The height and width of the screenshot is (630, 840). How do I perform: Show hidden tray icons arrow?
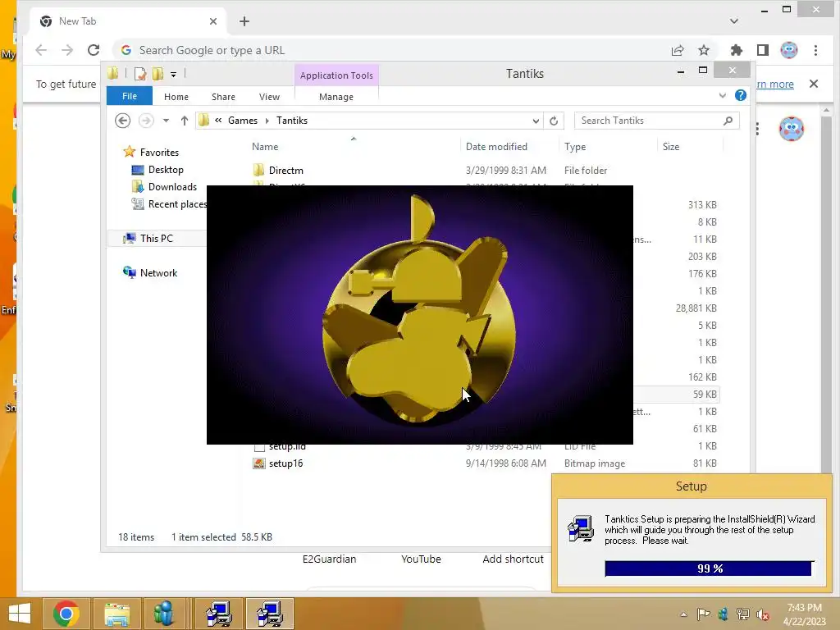pyautogui.click(x=683, y=614)
